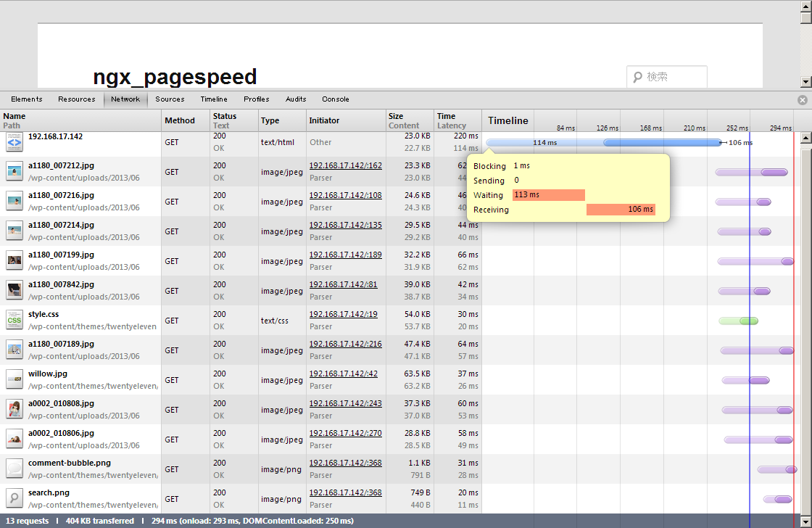Click the network list scrollbar up arrow

tap(805, 138)
